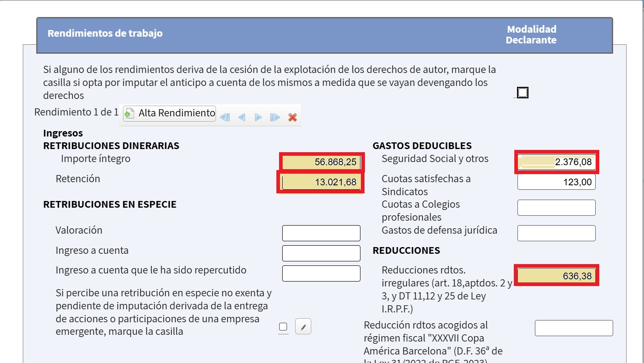644x363 pixels.
Task: Delete current rendimiento with red X
Action: (292, 117)
